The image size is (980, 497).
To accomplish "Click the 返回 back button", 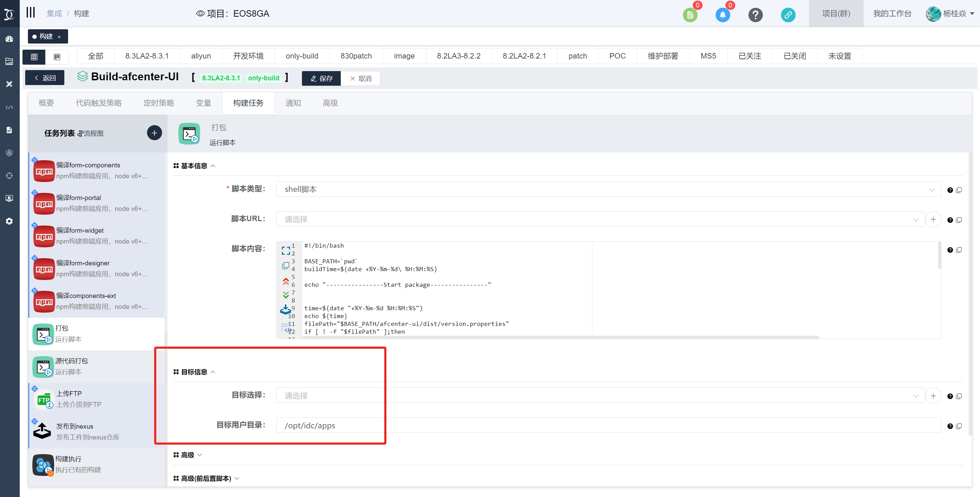I will 45,78.
